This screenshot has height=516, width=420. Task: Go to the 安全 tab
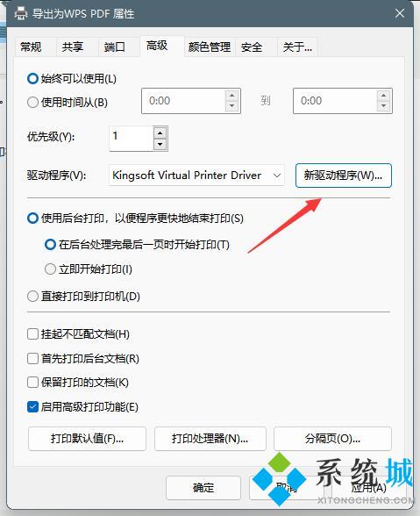[252, 47]
